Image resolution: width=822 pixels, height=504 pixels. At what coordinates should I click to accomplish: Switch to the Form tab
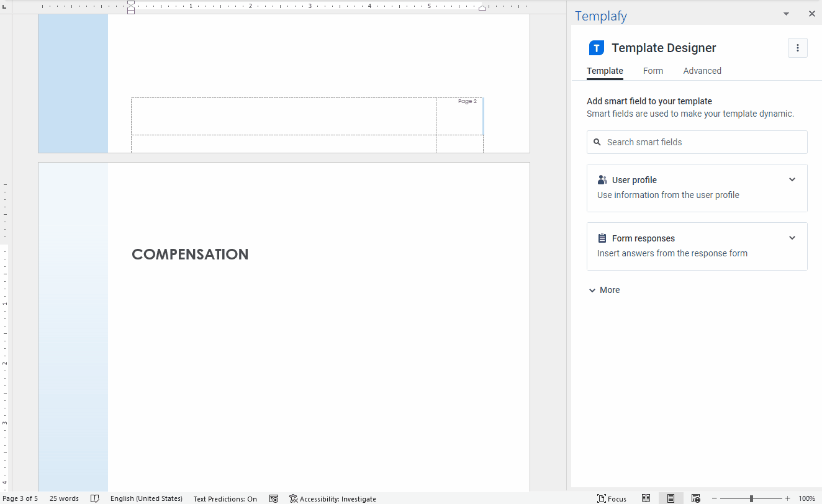click(653, 71)
